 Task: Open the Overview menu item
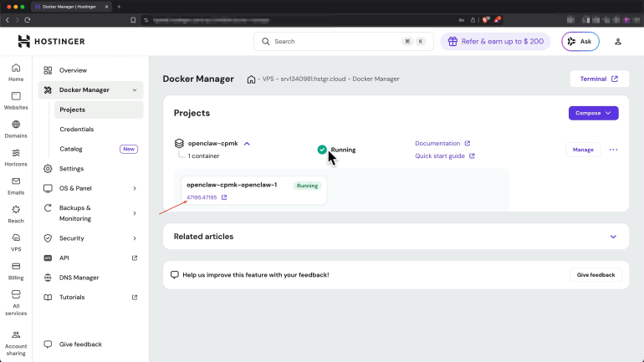tap(73, 70)
